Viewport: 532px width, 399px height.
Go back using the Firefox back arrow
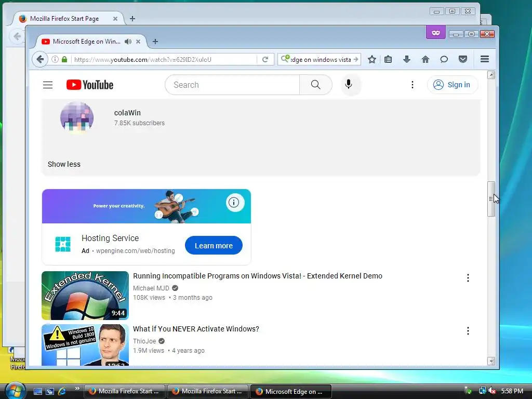(x=40, y=59)
